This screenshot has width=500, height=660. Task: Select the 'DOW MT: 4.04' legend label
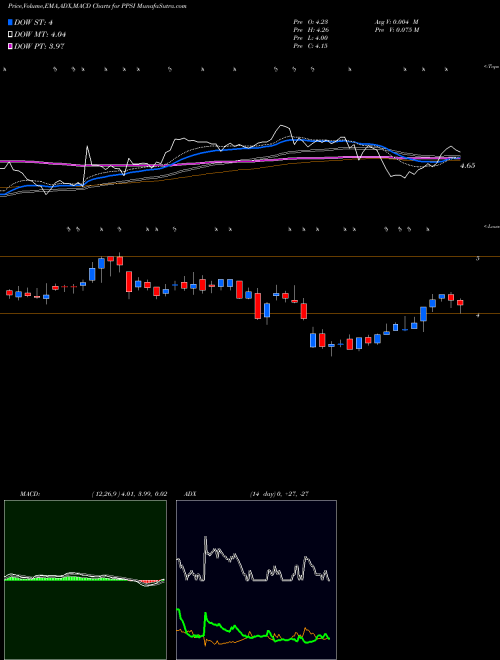coord(40,35)
